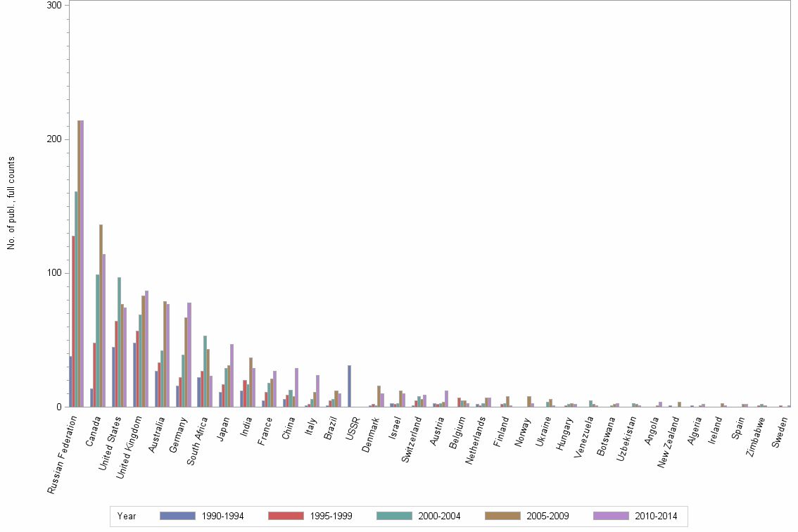Click the blue 1990-1994 bar for USSR
The width and height of the screenshot is (798, 532).
(x=350, y=387)
